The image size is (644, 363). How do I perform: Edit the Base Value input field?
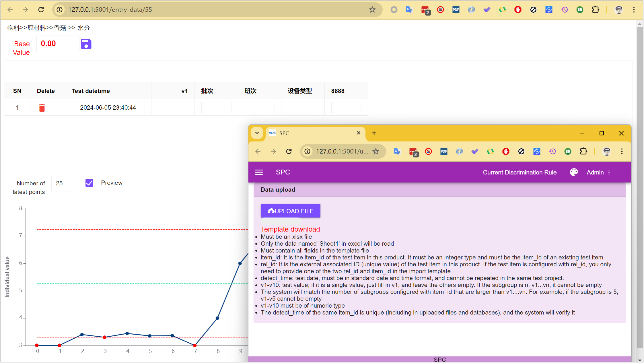pos(58,44)
